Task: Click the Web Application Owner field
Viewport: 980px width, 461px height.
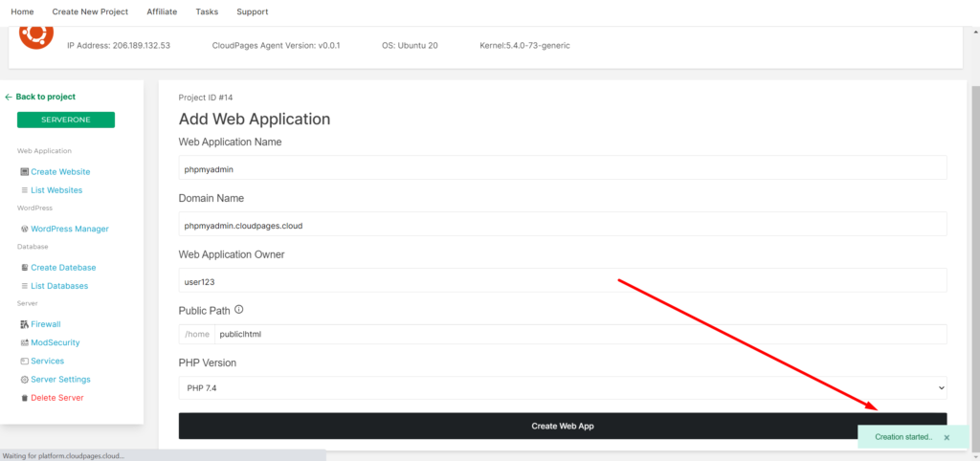Action: 563,280
